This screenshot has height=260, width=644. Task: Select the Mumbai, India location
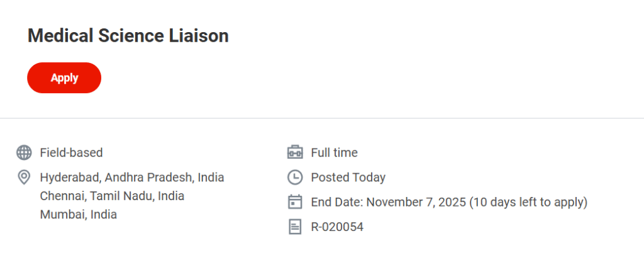click(x=78, y=214)
